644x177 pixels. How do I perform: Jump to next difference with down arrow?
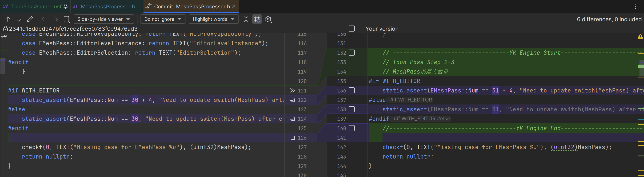pyautogui.click(x=19, y=19)
